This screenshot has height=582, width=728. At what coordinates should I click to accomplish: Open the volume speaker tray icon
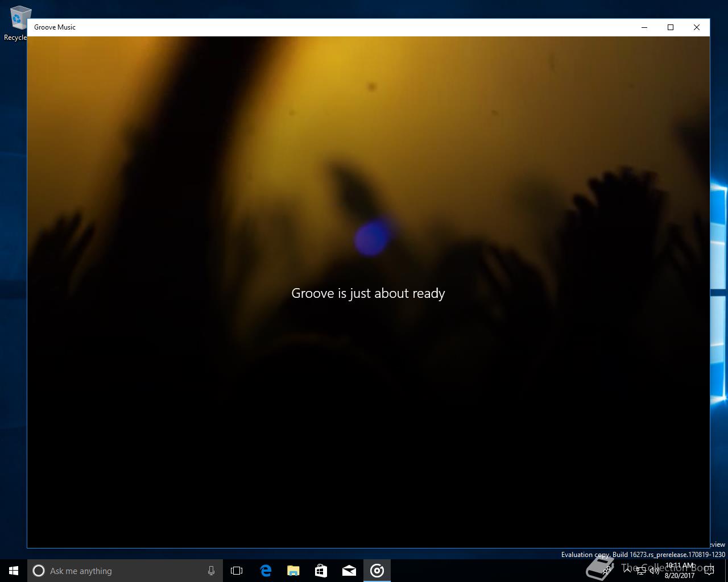[x=655, y=571]
